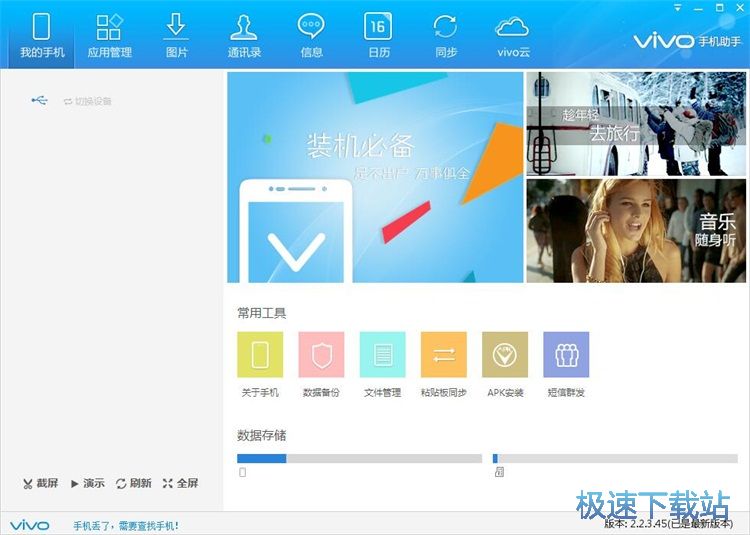Image resolution: width=750 pixels, height=535 pixels.
Task: Open the 数据备份 data backup tool
Action: point(321,355)
